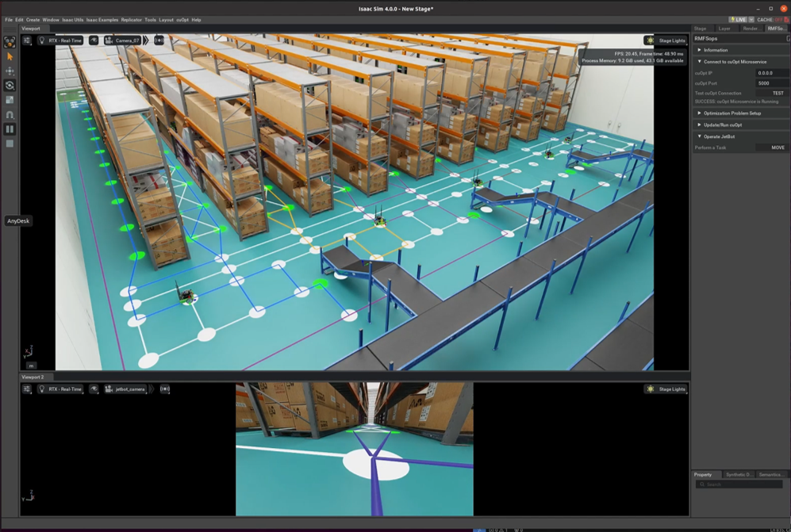
Task: Open Viewport 2 settings sliders icon
Action: click(27, 388)
